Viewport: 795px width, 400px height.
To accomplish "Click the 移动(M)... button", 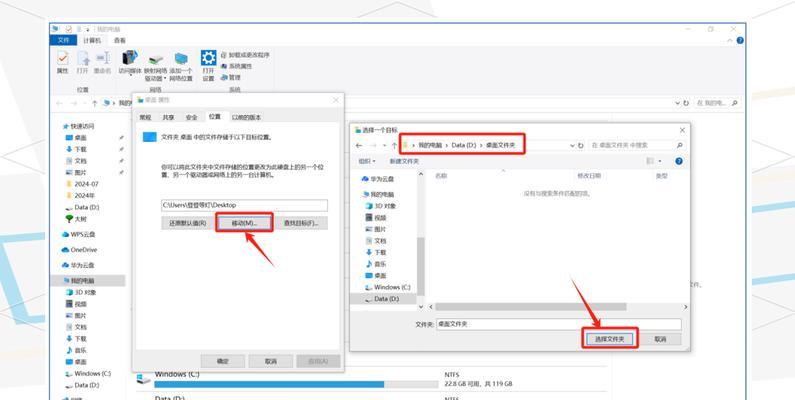I will tap(244, 223).
